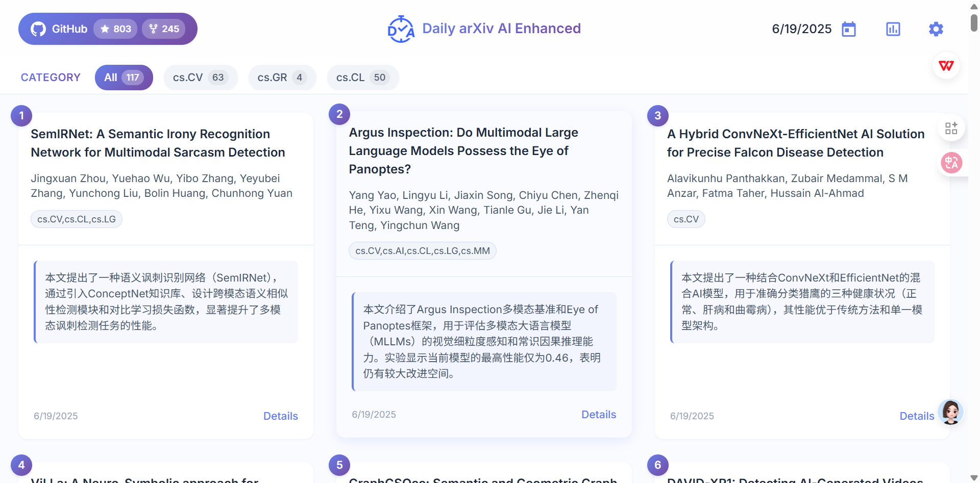Open Details of the Argus Inspection paper
The image size is (980, 483).
click(598, 414)
